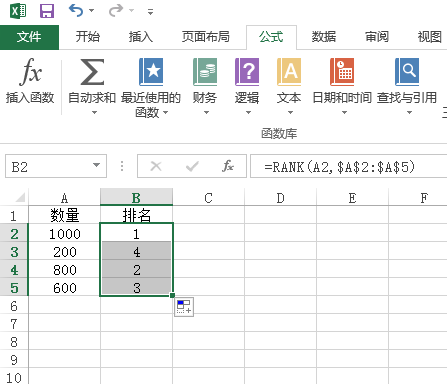
Task: Select column A header
Action: [x=64, y=198]
